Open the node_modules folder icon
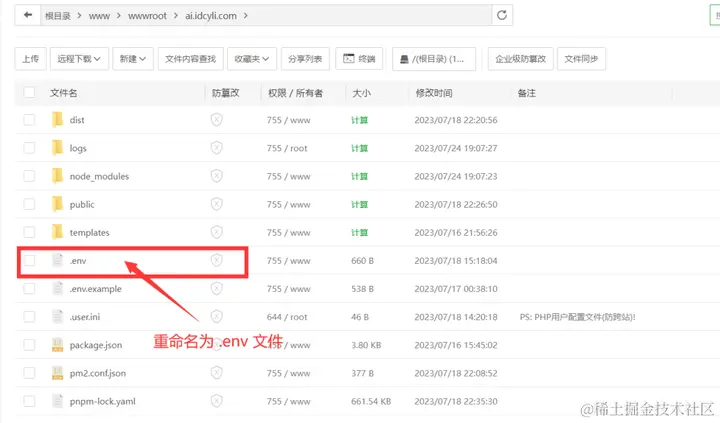Image resolution: width=720 pixels, height=423 pixels. 57,176
